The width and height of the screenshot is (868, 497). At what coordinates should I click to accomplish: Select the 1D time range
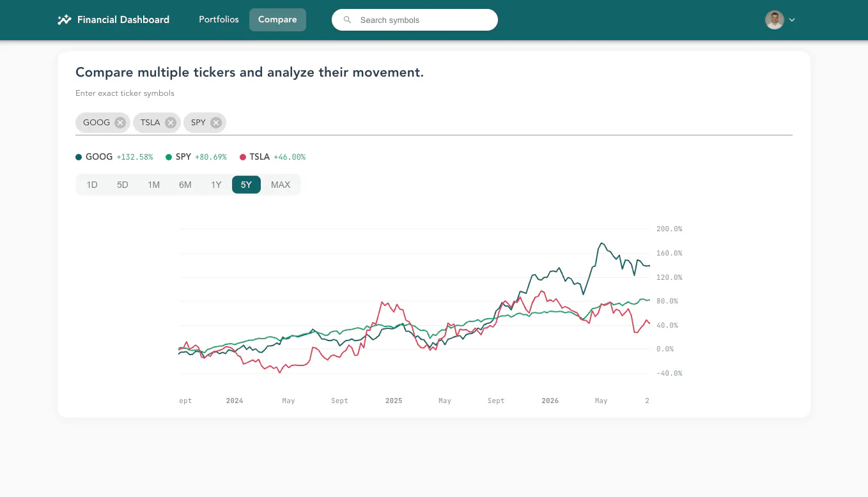(x=92, y=185)
